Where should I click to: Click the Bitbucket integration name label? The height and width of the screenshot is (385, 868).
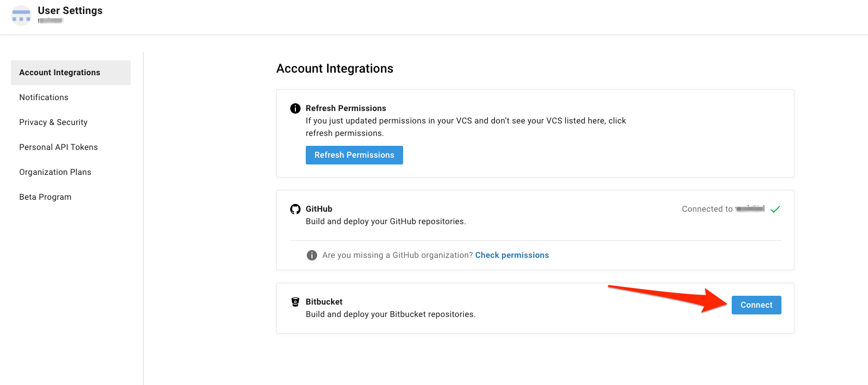324,302
